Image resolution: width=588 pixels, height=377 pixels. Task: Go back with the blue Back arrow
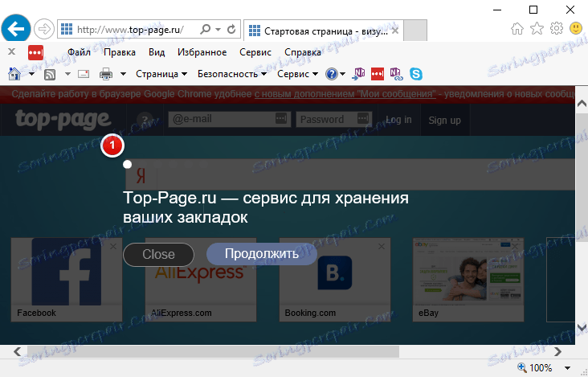[x=16, y=29]
